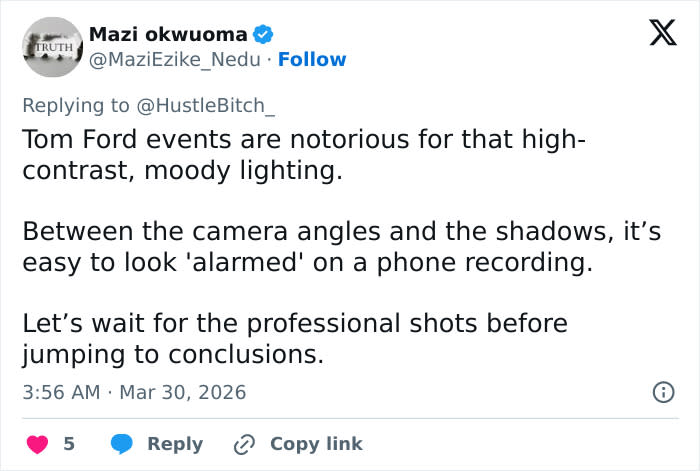Viewport: 700px width, 471px height.
Task: Follow Mazi okwuoma
Action: click(x=312, y=59)
